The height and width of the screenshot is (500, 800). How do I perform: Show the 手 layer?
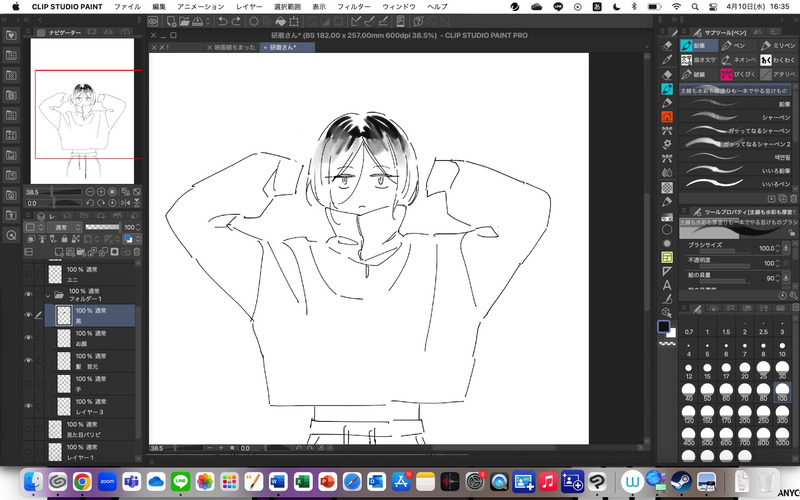point(28,383)
